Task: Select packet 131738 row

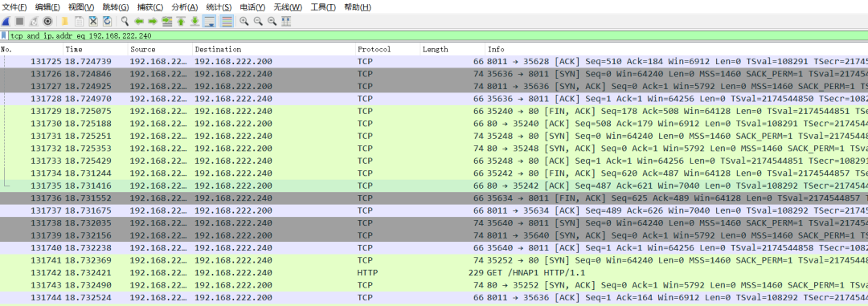Action: 434,223
